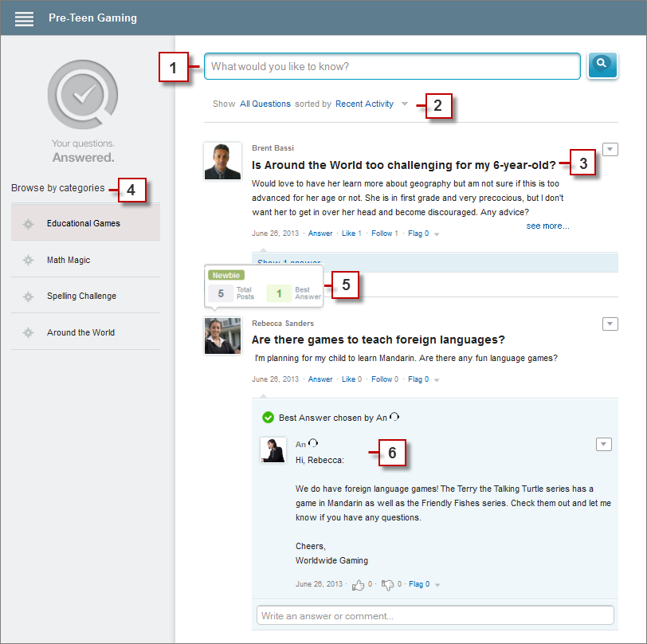
Task: Open dropdown menu on Rebecca Sanders' question
Action: [x=610, y=324]
